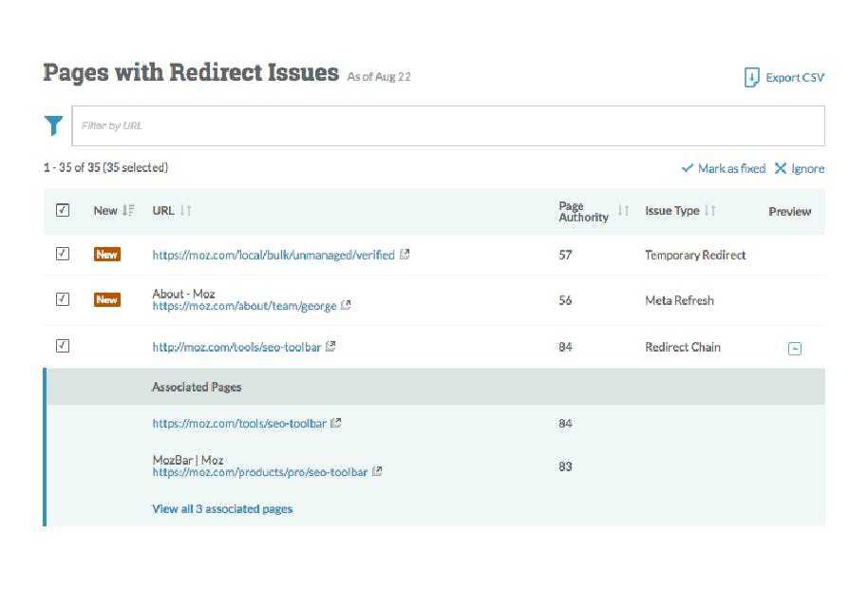Sort issues by Issue Type
The width and height of the screenshot is (868, 591).
709,210
